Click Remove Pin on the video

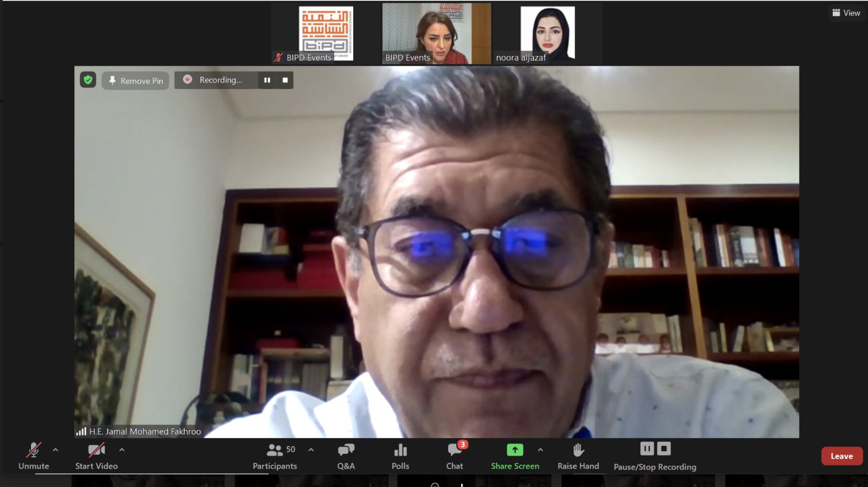136,80
